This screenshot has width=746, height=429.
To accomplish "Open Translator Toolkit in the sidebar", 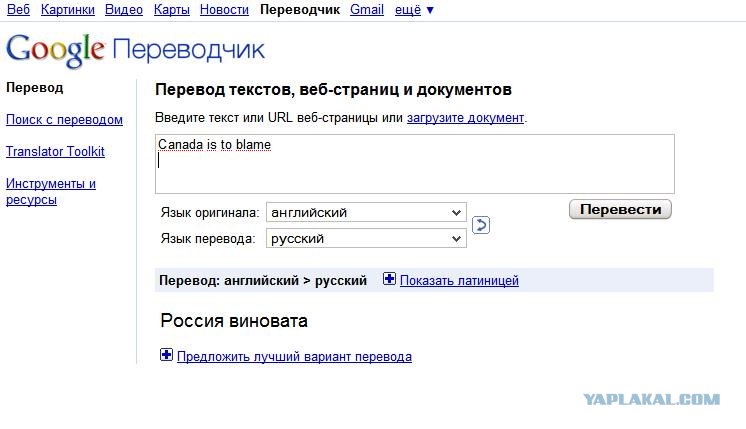I will pos(55,152).
